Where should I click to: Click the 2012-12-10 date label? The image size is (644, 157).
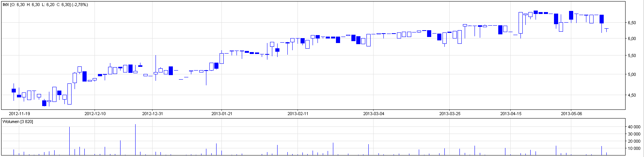95,113
